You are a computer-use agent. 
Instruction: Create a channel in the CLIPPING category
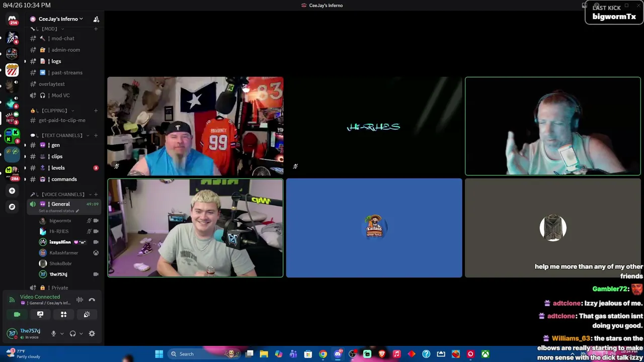[x=96, y=111]
